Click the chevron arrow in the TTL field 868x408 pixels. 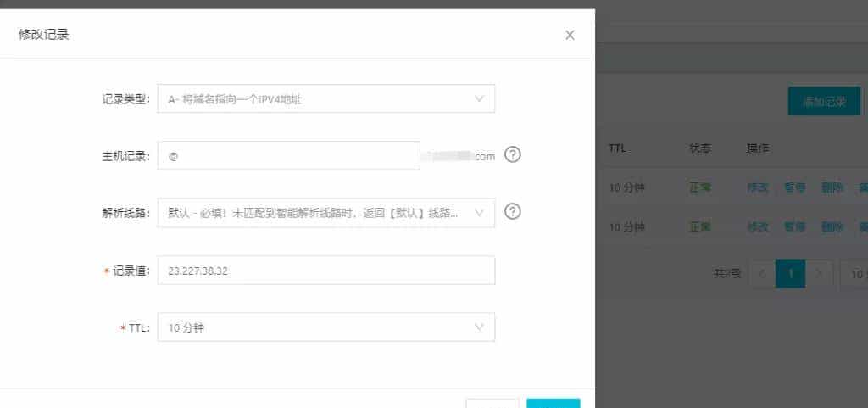click(480, 327)
